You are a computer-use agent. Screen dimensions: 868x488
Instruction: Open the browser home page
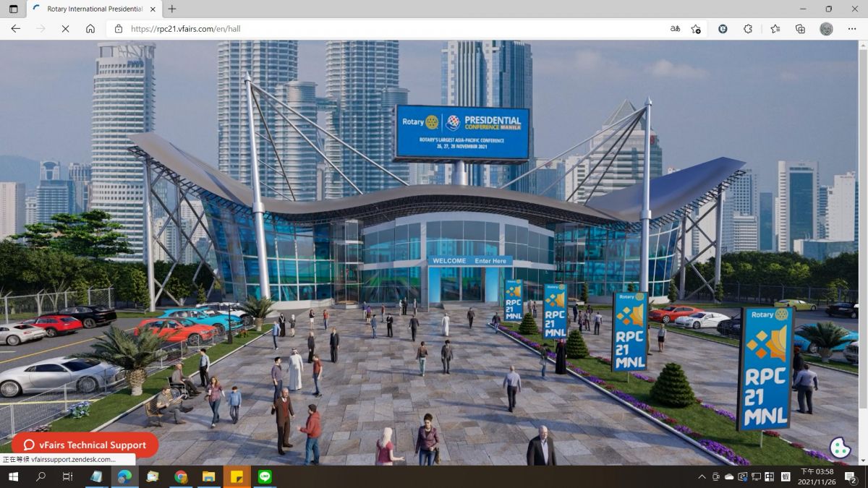point(90,29)
